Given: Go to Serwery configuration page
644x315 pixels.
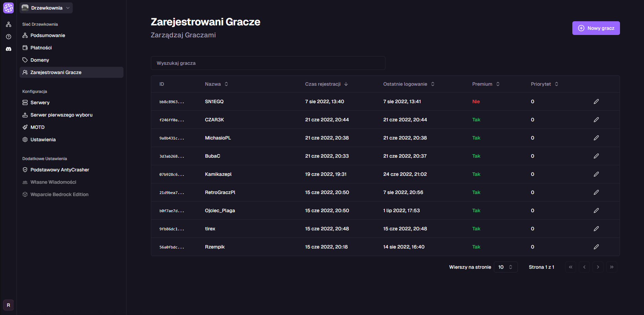Looking at the screenshot, I should click(40, 102).
